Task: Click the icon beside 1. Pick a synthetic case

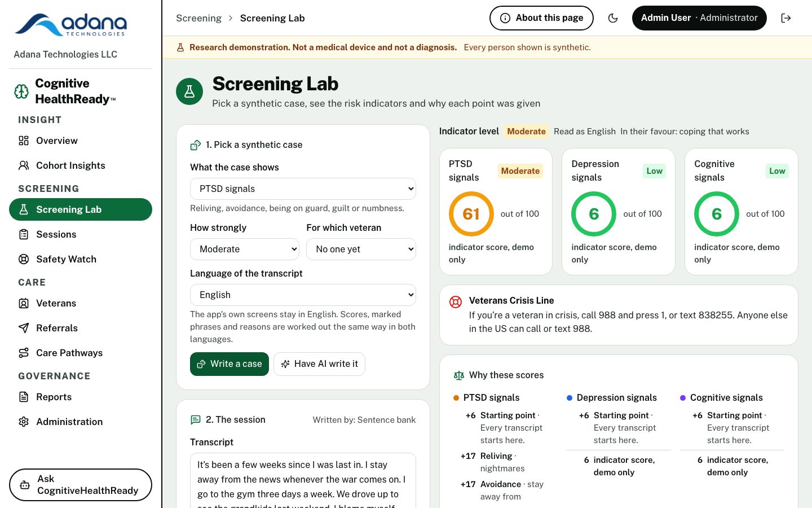Action: [x=196, y=145]
